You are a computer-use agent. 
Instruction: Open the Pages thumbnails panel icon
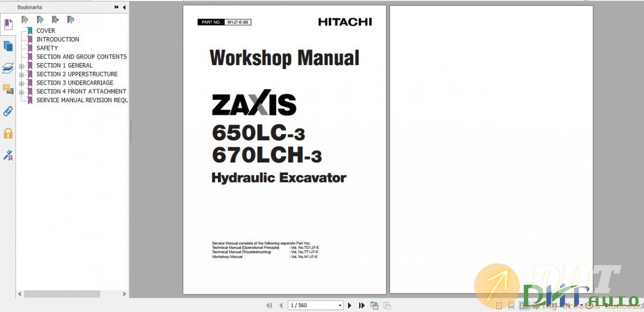coord(8,46)
